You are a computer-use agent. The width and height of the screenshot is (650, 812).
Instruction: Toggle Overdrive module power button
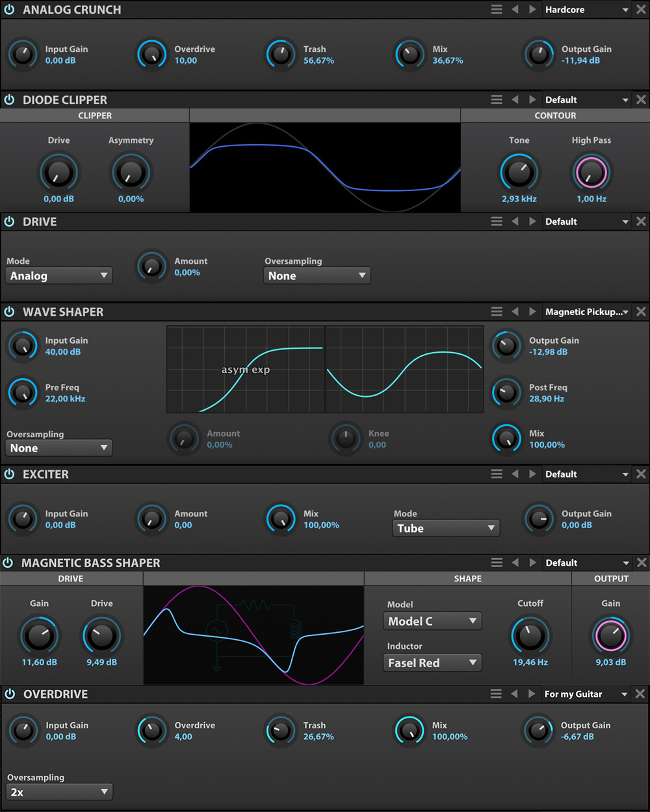click(9, 694)
